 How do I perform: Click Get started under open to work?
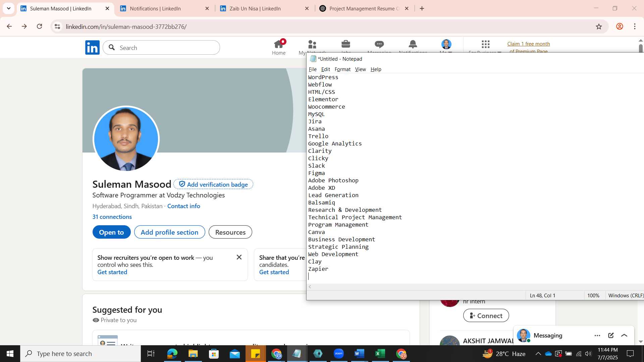coord(112,272)
